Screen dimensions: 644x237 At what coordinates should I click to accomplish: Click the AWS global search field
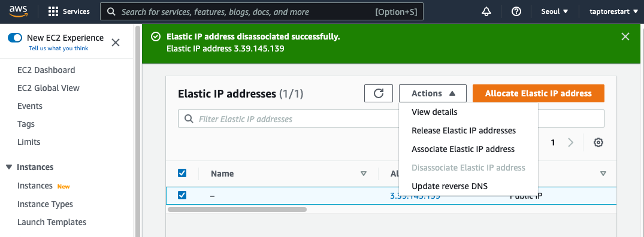(x=262, y=12)
